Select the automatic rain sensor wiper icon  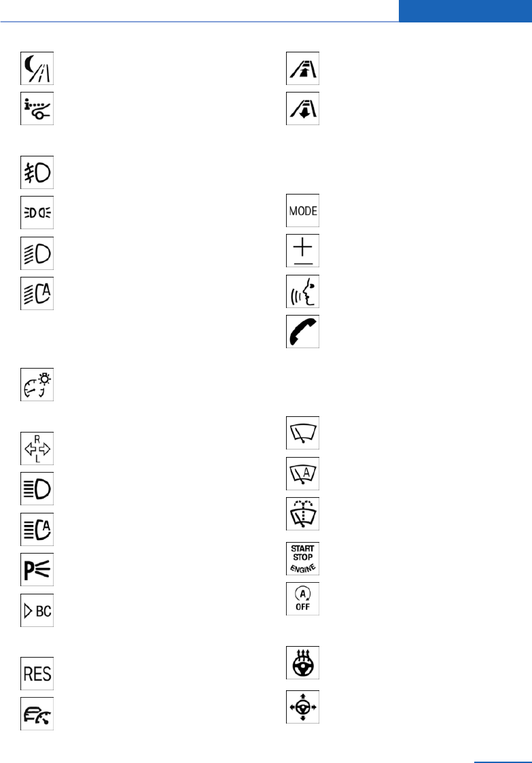coord(302,473)
